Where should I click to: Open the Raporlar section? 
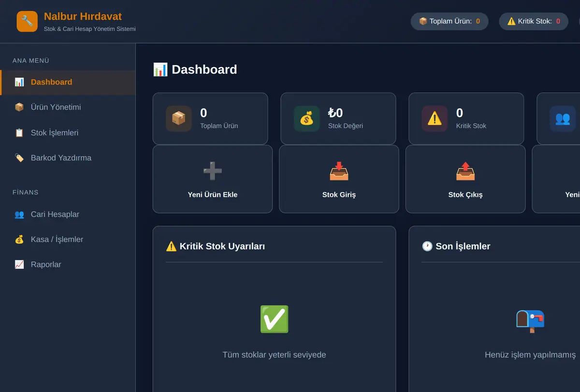(68, 264)
